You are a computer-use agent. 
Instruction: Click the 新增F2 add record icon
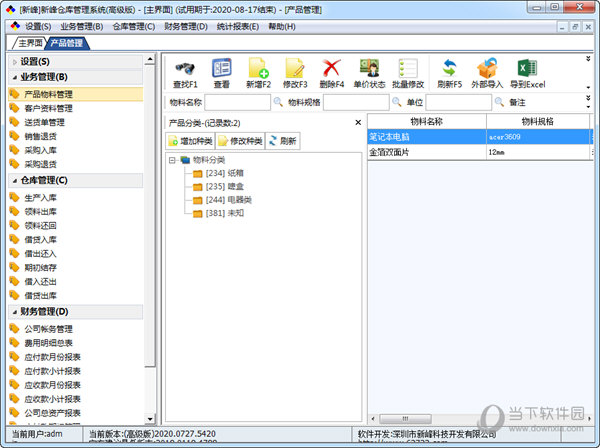tap(258, 69)
